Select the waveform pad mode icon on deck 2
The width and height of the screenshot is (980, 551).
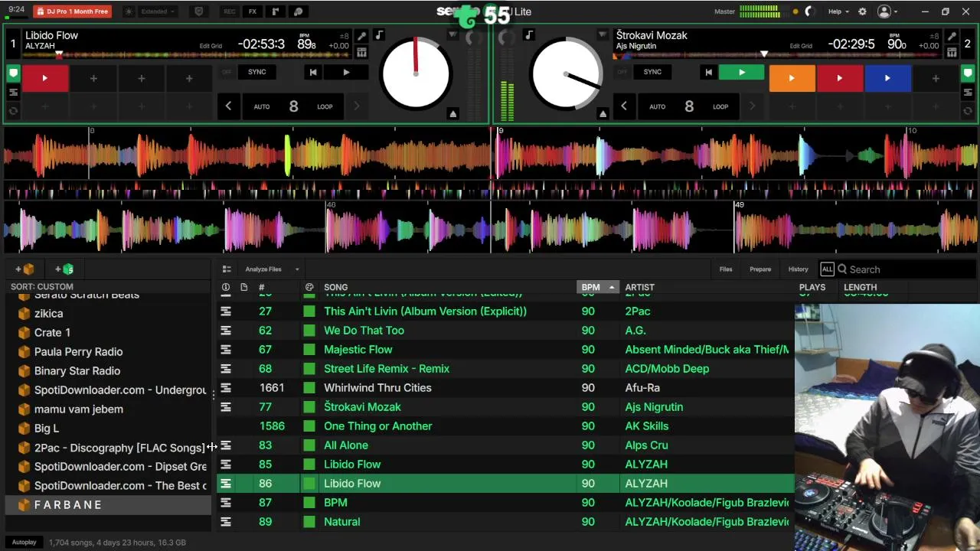(968, 93)
